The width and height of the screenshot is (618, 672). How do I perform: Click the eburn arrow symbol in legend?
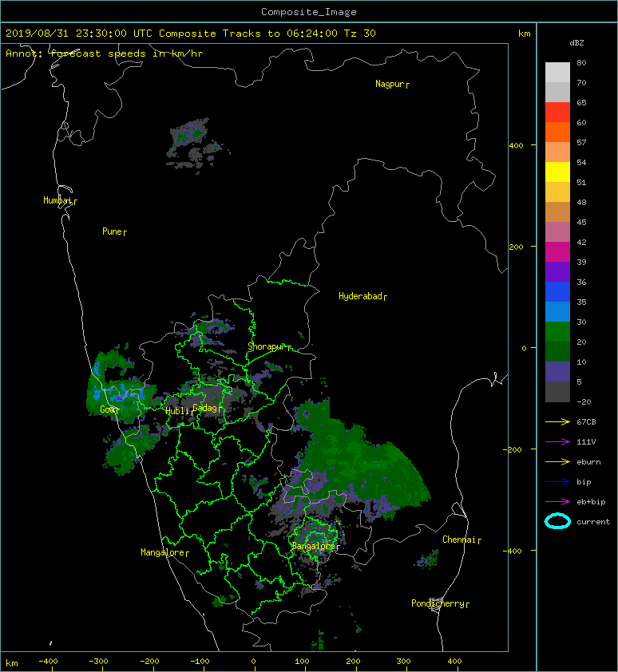tap(557, 462)
